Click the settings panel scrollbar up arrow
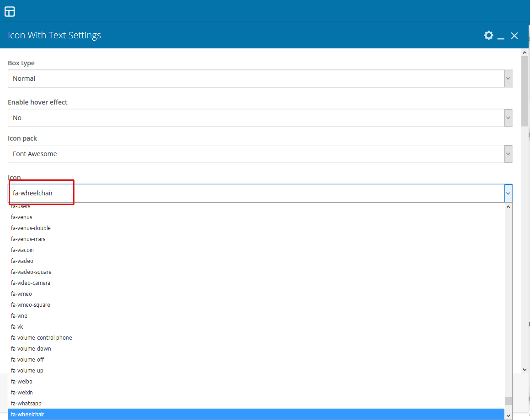Screen dimensions: 530x420 click(525, 53)
